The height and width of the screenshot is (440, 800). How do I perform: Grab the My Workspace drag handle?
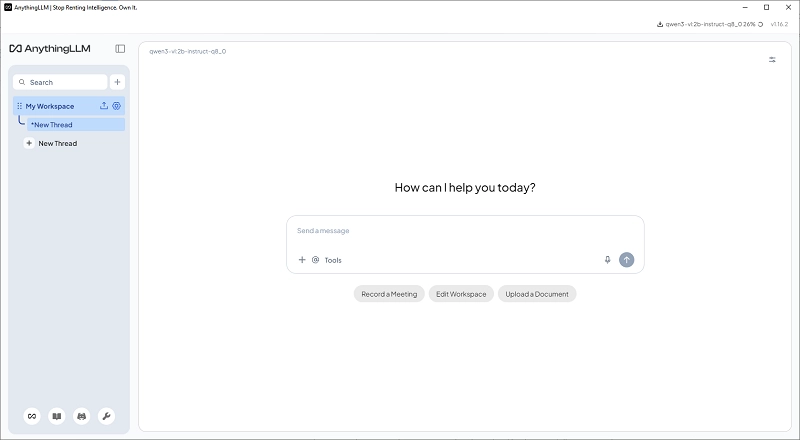pyautogui.click(x=19, y=106)
